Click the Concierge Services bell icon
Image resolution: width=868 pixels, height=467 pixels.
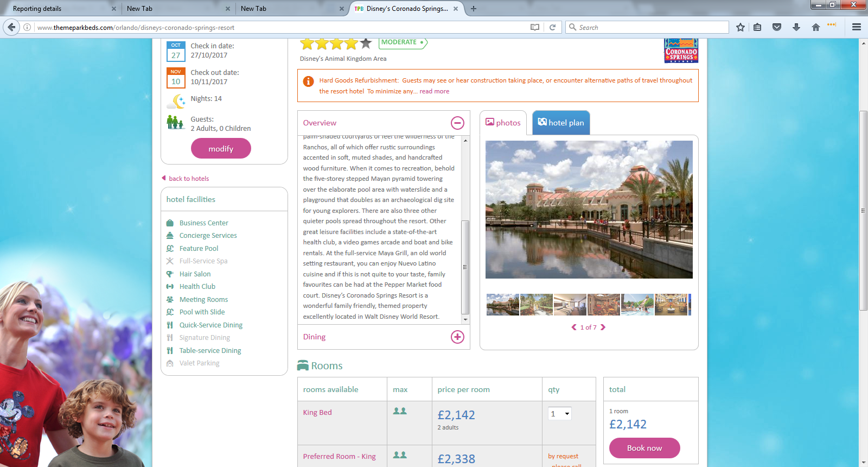[x=170, y=236]
